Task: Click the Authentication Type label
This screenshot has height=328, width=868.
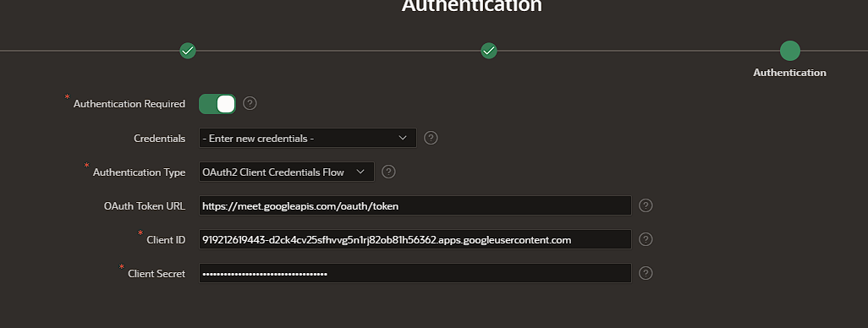Action: point(139,172)
